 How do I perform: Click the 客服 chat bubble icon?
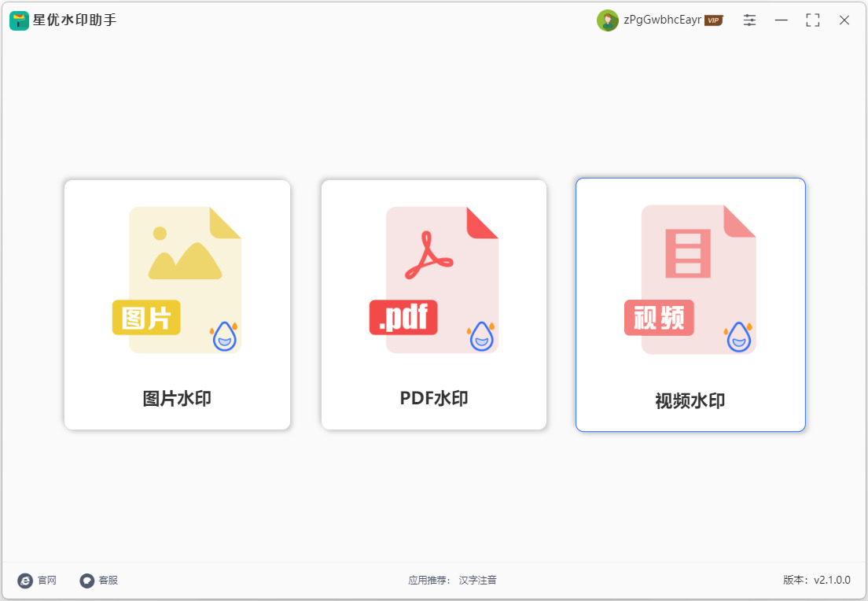pos(87,581)
